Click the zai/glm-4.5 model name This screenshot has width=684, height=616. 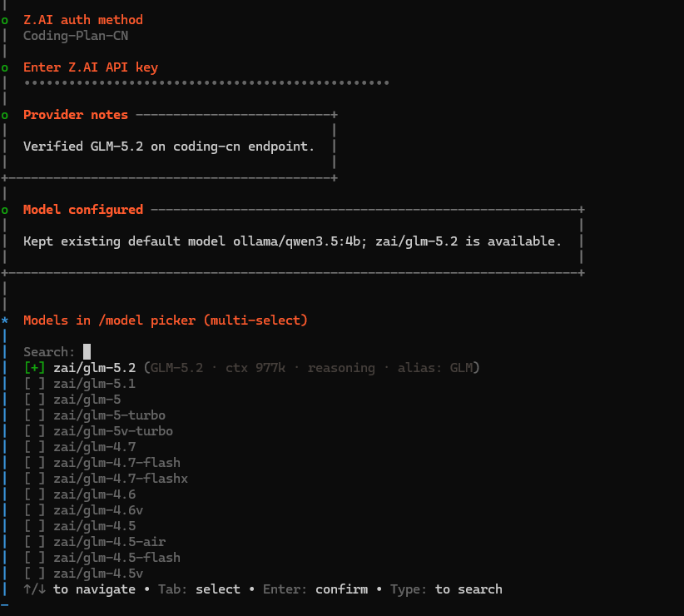95,526
